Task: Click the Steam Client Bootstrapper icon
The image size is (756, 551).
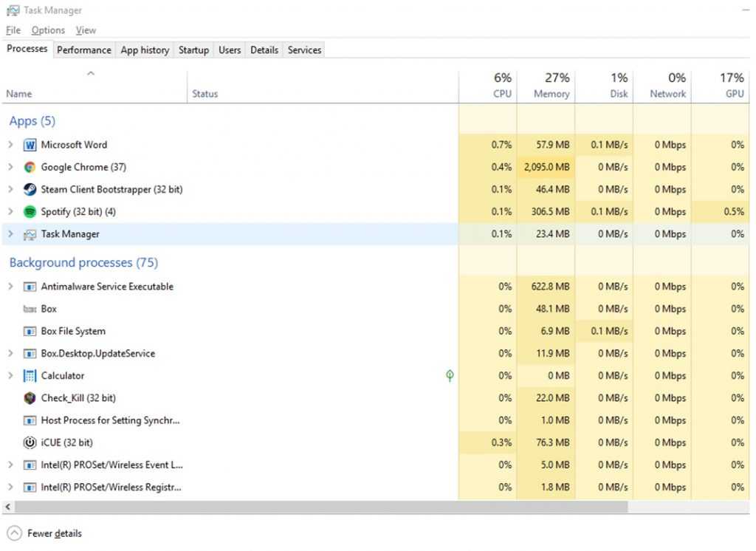Action: 30,189
